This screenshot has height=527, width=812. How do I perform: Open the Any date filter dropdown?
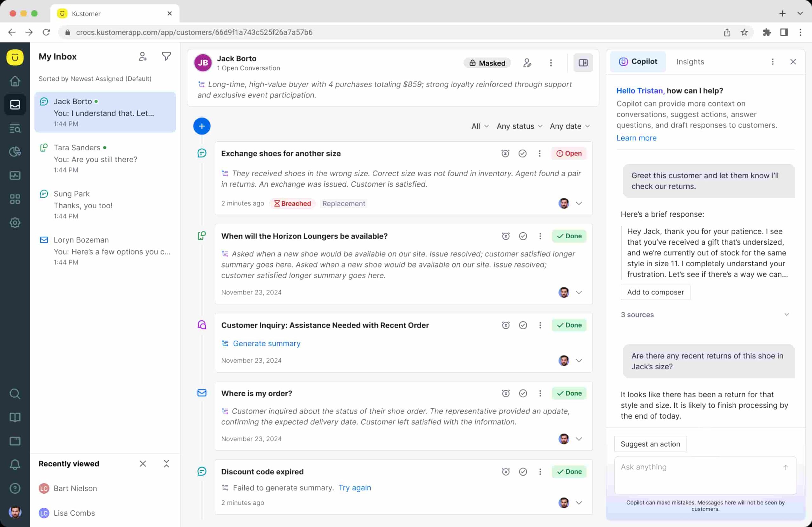(x=569, y=126)
